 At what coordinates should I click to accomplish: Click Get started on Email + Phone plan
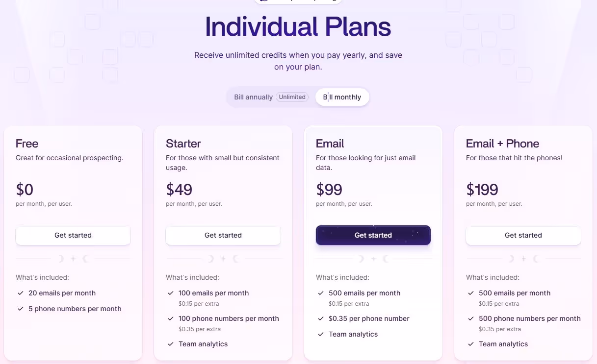(x=523, y=235)
